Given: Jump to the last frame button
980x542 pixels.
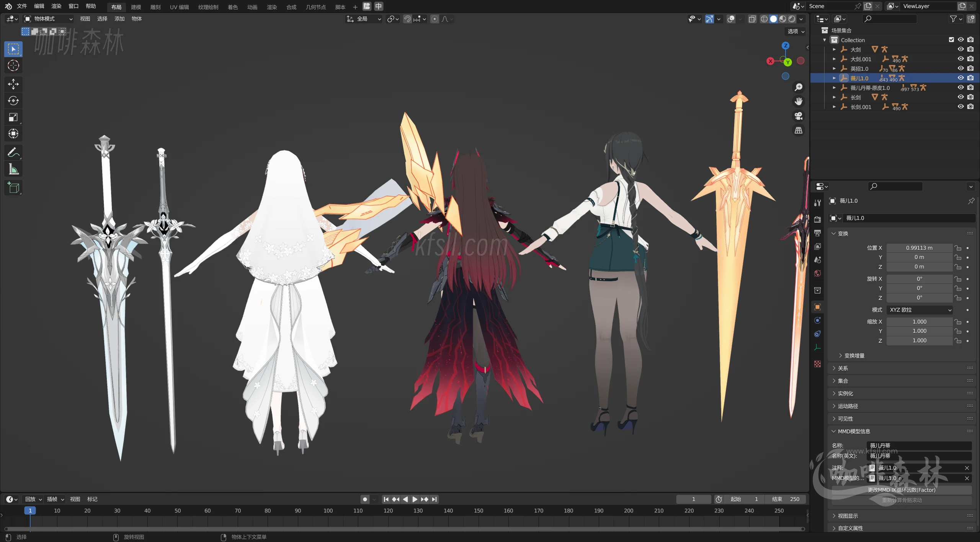Looking at the screenshot, I should click(x=434, y=499).
